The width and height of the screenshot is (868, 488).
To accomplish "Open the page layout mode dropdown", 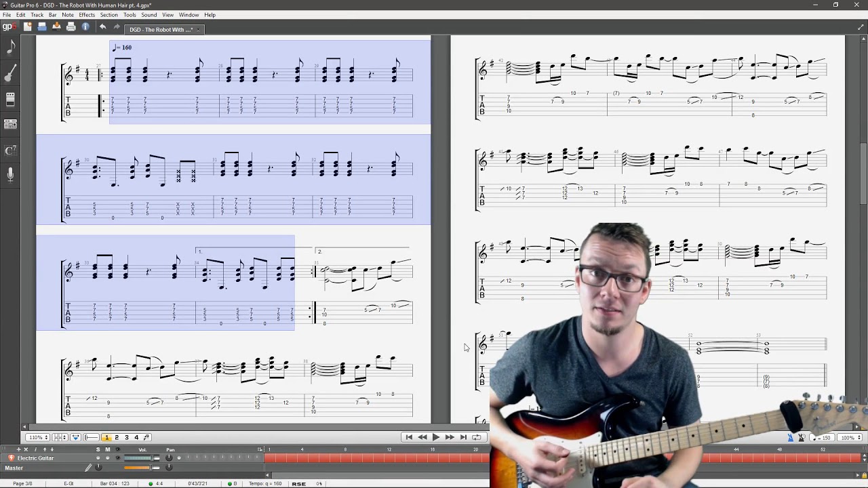I will [x=60, y=437].
